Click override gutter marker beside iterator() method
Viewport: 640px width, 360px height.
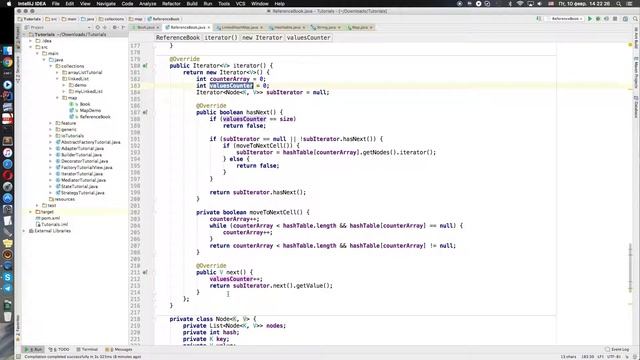[x=145, y=66]
